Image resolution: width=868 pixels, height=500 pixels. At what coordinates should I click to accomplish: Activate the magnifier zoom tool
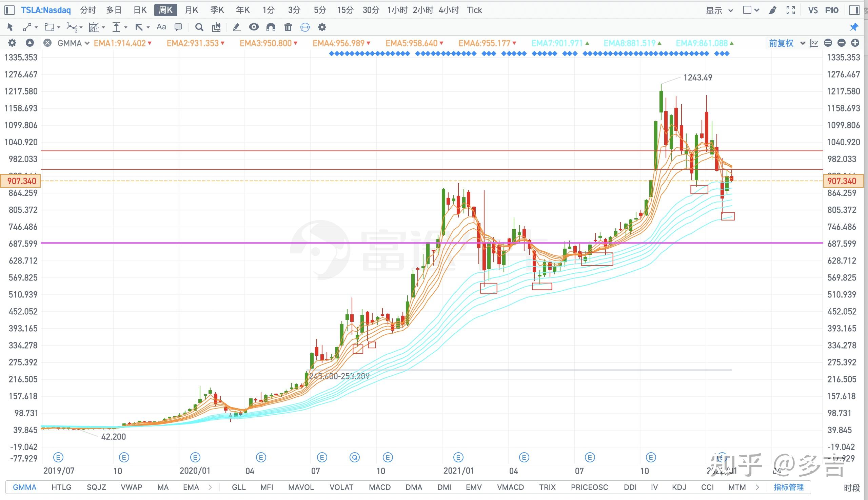199,27
